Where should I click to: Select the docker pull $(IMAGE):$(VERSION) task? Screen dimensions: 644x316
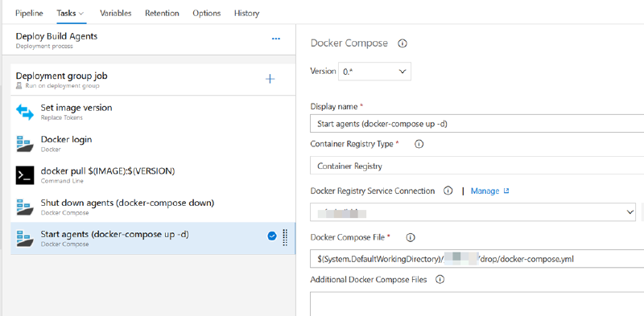coord(153,175)
